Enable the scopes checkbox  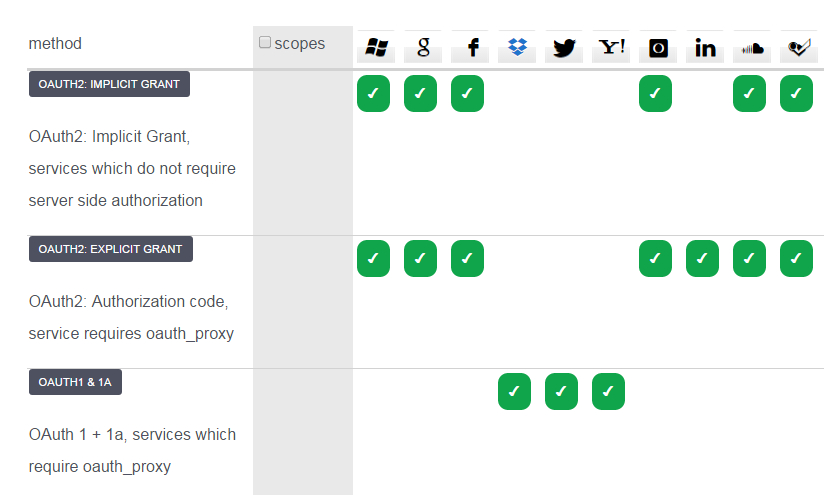click(x=265, y=42)
